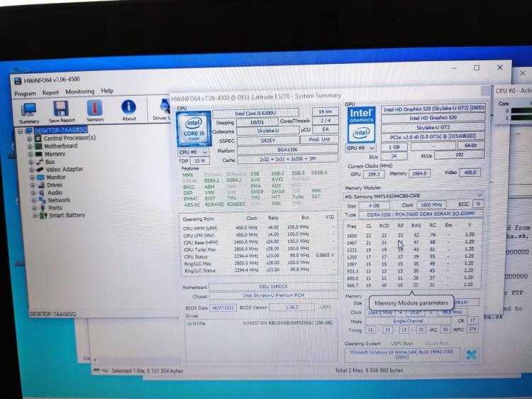Click the Intel Graphics logo
Viewport: 532px width, 399px height.
tap(361, 125)
